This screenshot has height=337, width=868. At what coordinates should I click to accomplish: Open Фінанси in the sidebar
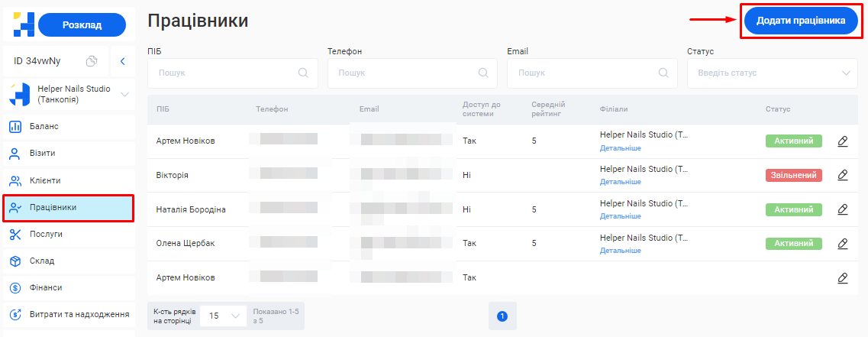pyautogui.click(x=46, y=288)
